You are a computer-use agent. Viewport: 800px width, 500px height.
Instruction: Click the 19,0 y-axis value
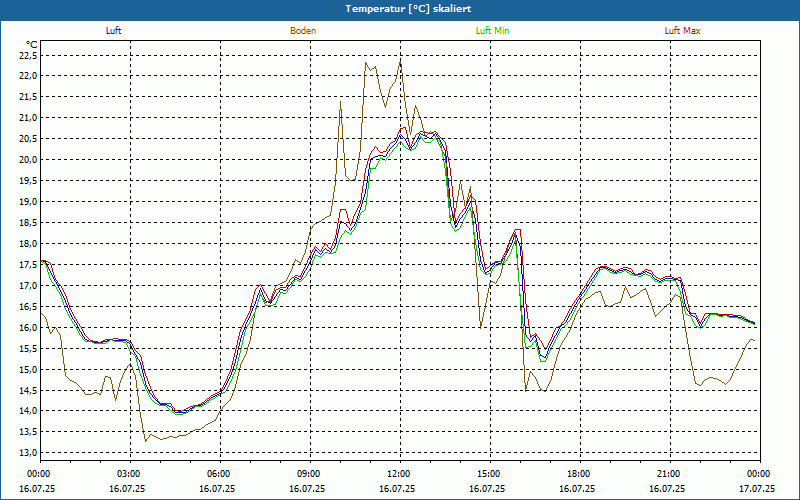(28, 202)
